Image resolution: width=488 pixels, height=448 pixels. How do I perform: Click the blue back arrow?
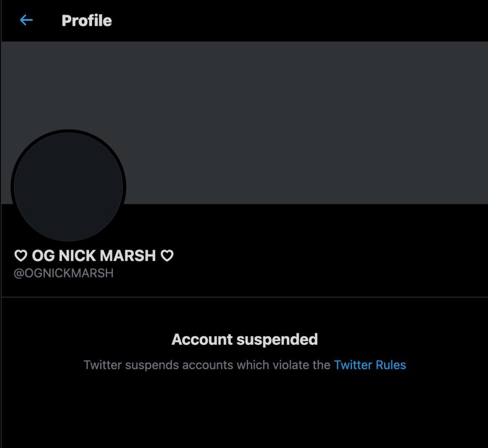[x=26, y=20]
